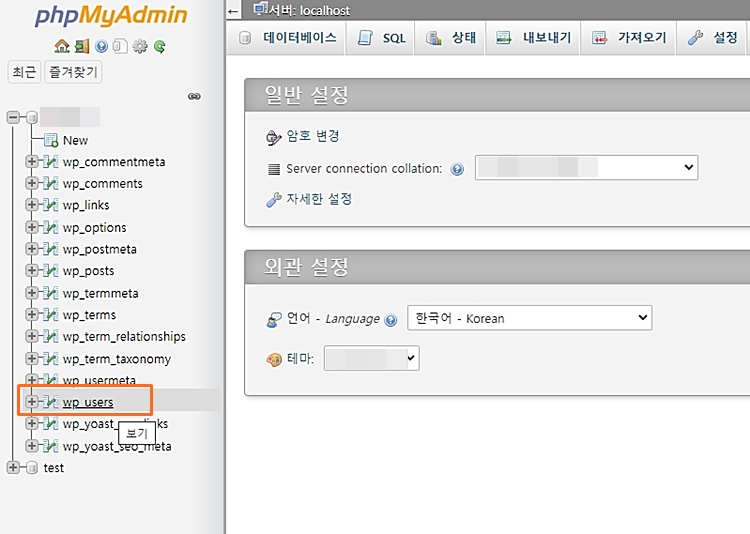The width and height of the screenshot is (750, 534).
Task: Click wp_termmeta table structure icon
Action: click(51, 292)
